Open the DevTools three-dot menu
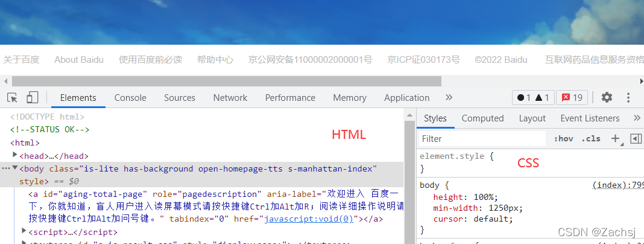The height and width of the screenshot is (244, 644). pos(628,97)
